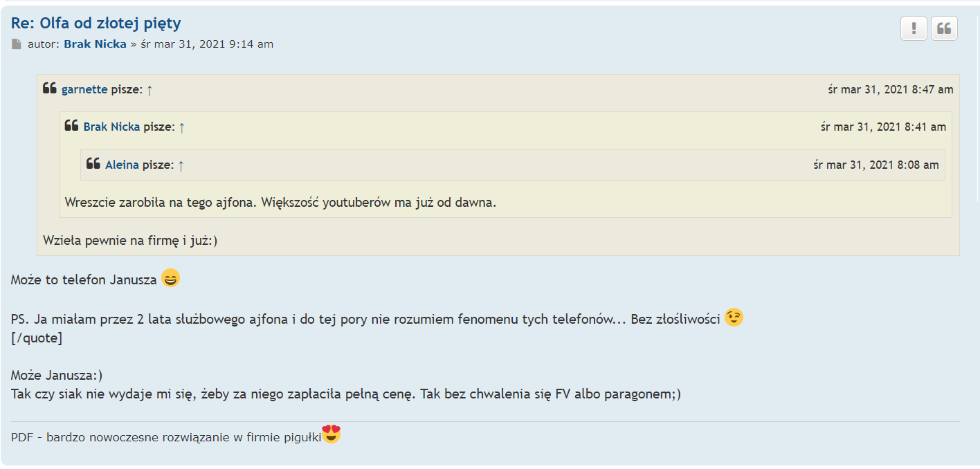
Task: Click quotation mark icon before quoted Brak Nicka
Action: coord(71,126)
